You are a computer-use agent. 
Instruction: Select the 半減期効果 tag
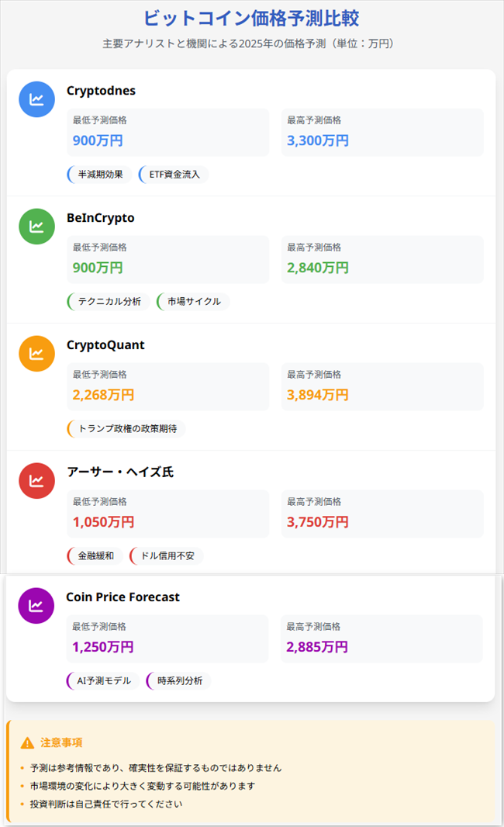tap(99, 175)
